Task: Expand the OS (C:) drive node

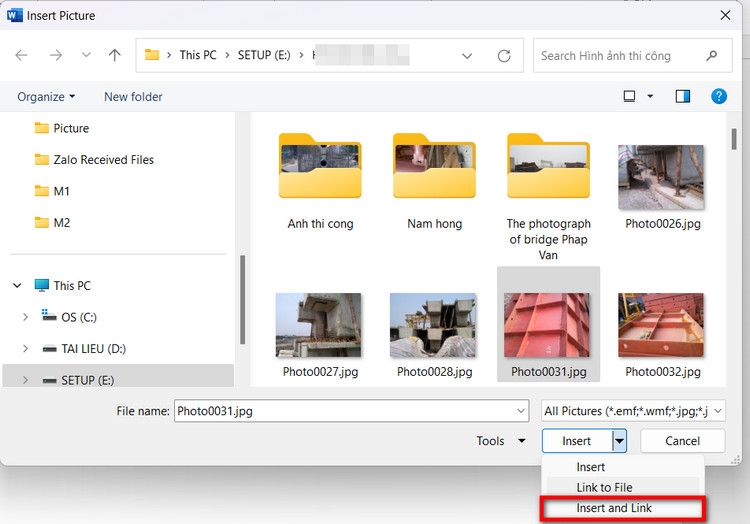Action: coord(25,317)
